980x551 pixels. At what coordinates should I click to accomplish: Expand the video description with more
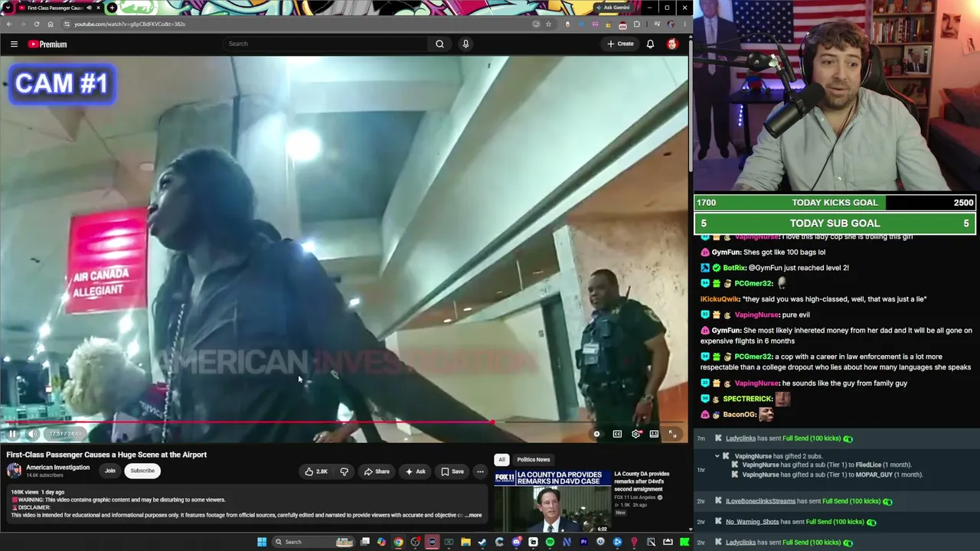click(x=474, y=515)
